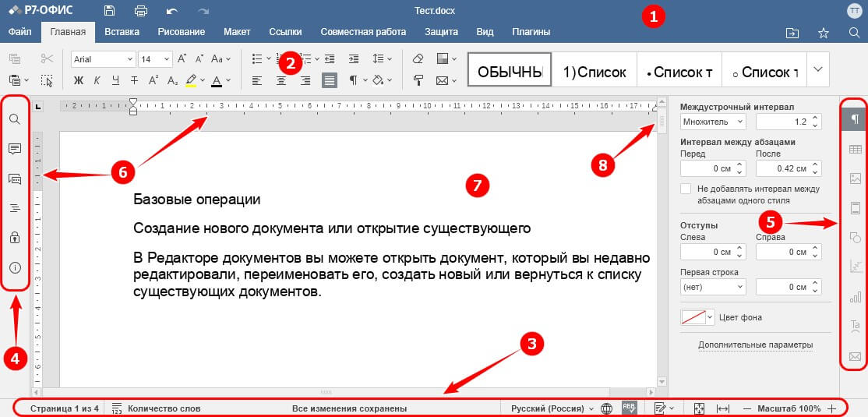868x417 pixels.
Task: Open search via magnifier in top-right corner
Action: (x=854, y=33)
